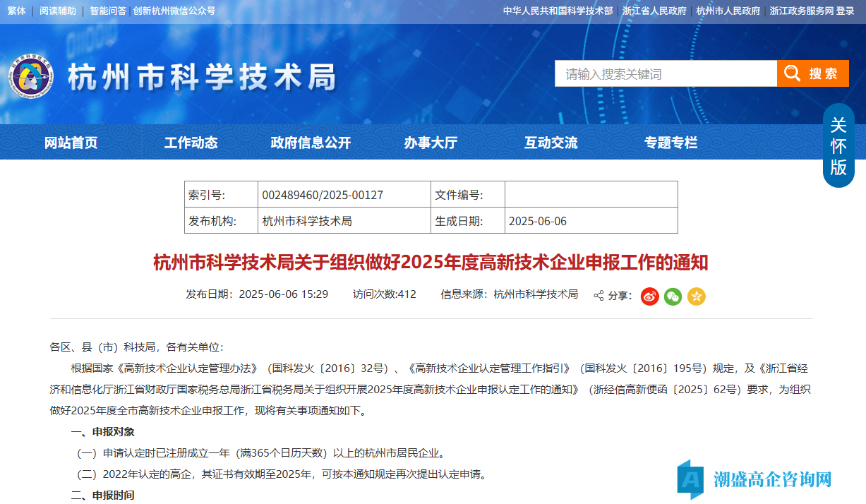Screen dimensions: 866x504
Task: Visit 浙江省人民政府 link
Action: (x=654, y=11)
